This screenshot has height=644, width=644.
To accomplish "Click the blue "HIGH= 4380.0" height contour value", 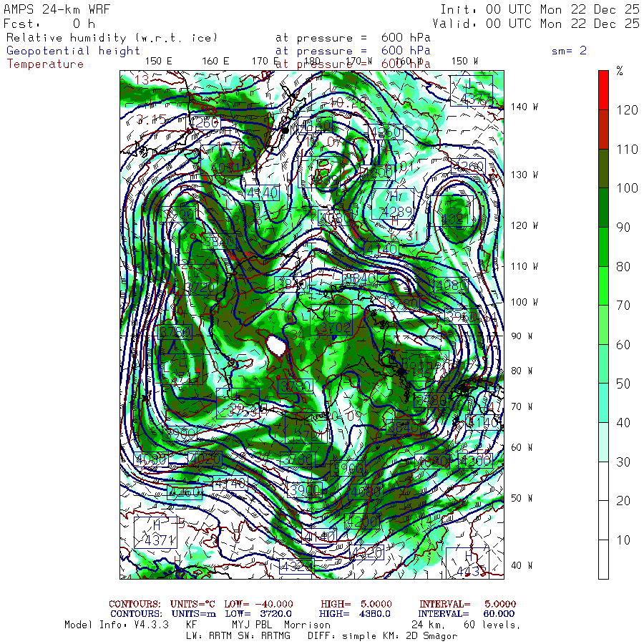I will (355, 614).
